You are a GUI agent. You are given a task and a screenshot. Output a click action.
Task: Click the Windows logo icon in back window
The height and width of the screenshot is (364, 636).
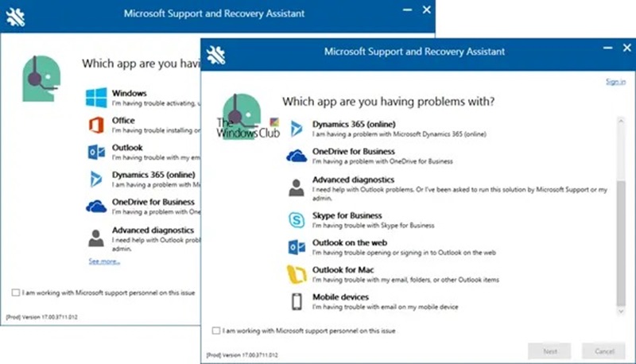pyautogui.click(x=96, y=97)
